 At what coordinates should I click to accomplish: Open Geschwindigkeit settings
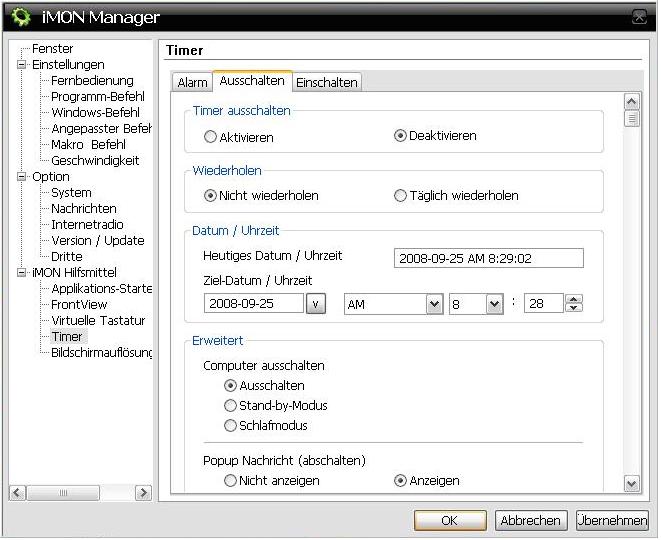point(95,161)
